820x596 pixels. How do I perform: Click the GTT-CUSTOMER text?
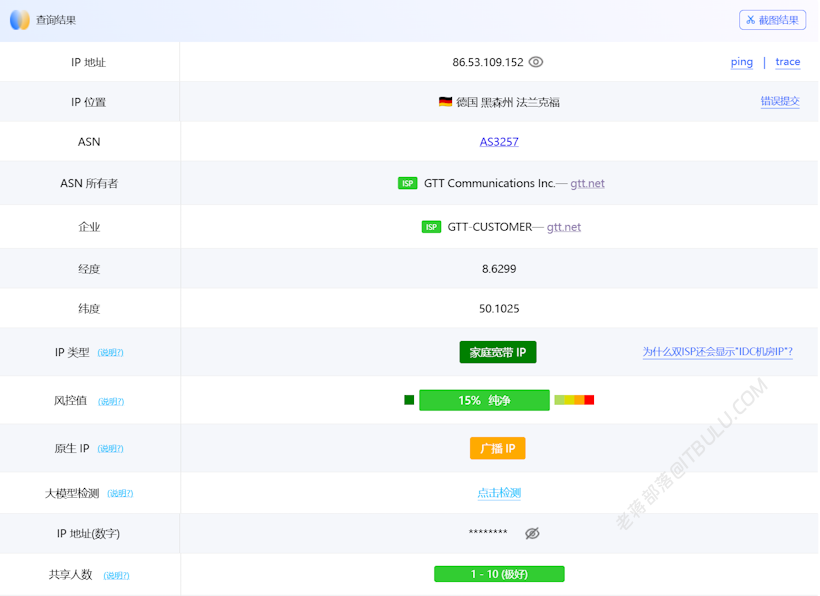click(x=489, y=227)
